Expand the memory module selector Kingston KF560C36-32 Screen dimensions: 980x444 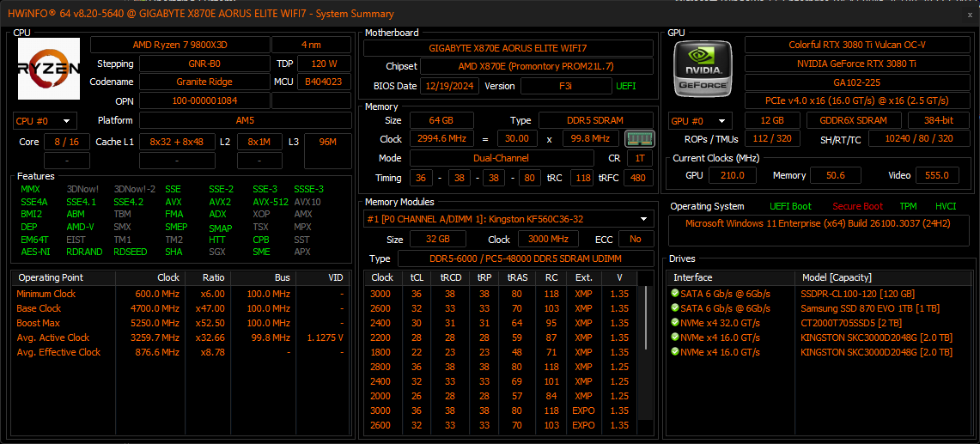point(508,219)
